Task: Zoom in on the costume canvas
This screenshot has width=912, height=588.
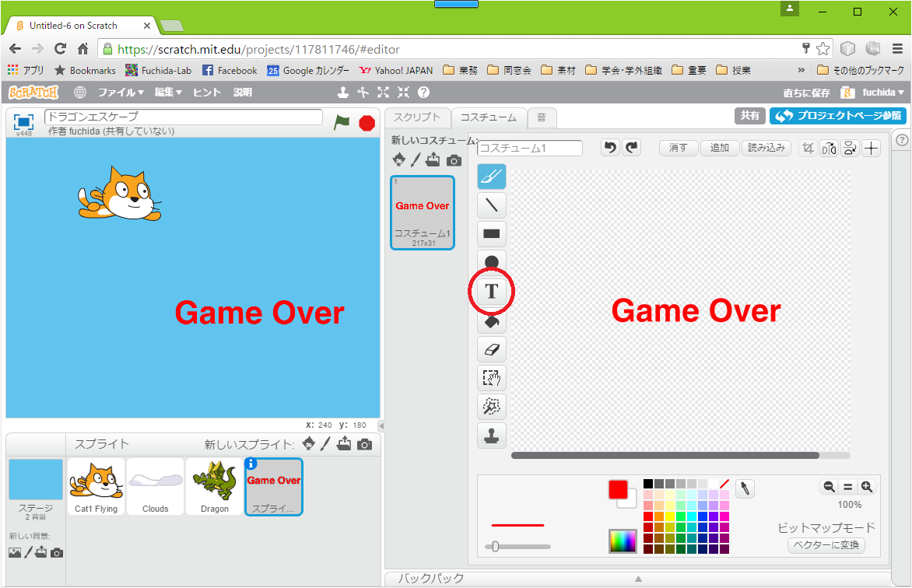Action: (x=866, y=487)
